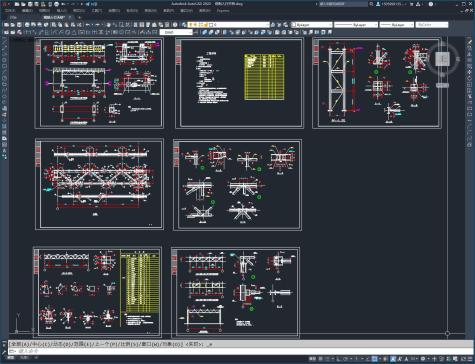Image resolution: width=475 pixels, height=364 pixels.
Task: Click the Clean Screen icon in the status bar
Action: 464,359
